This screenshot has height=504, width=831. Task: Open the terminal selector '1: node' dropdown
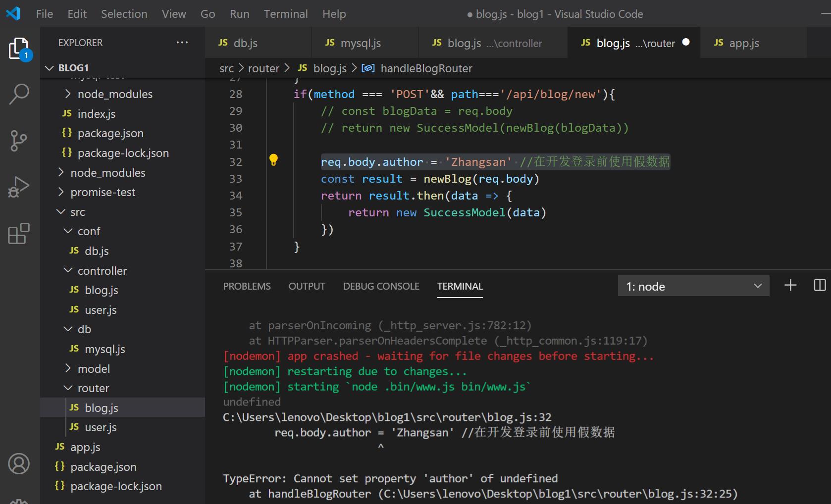pos(693,286)
